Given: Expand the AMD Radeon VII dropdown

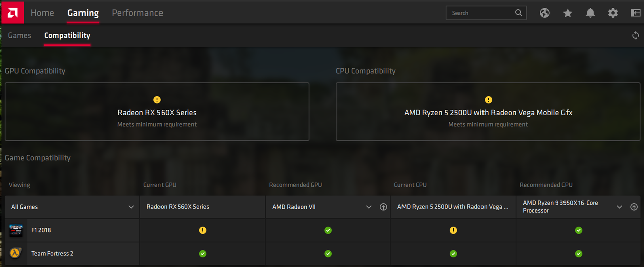Looking at the screenshot, I should click(x=369, y=207).
